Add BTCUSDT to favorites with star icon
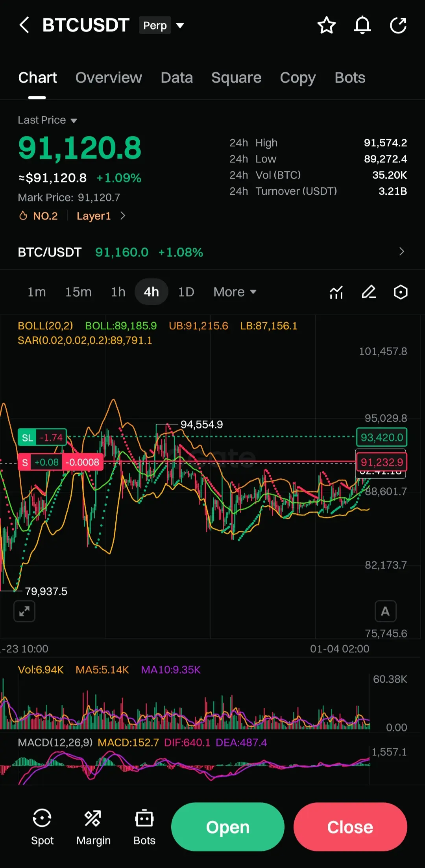425x868 pixels. tap(326, 26)
